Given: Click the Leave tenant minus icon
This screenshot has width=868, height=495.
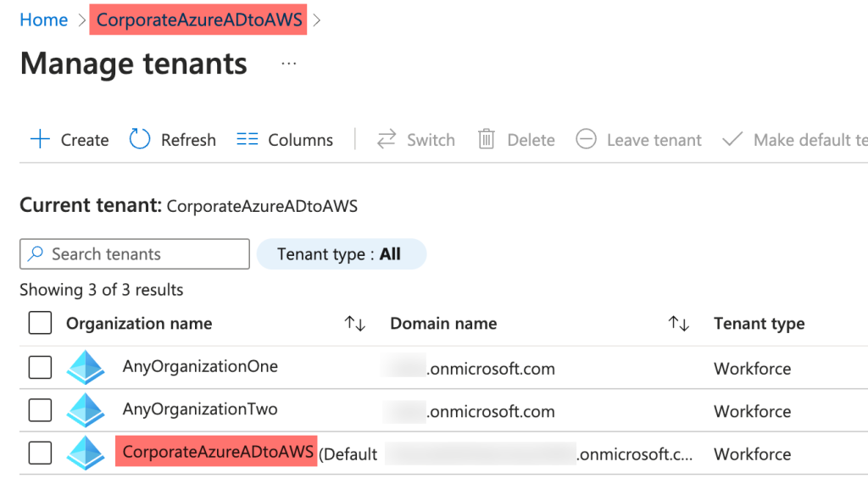Looking at the screenshot, I should (x=586, y=139).
